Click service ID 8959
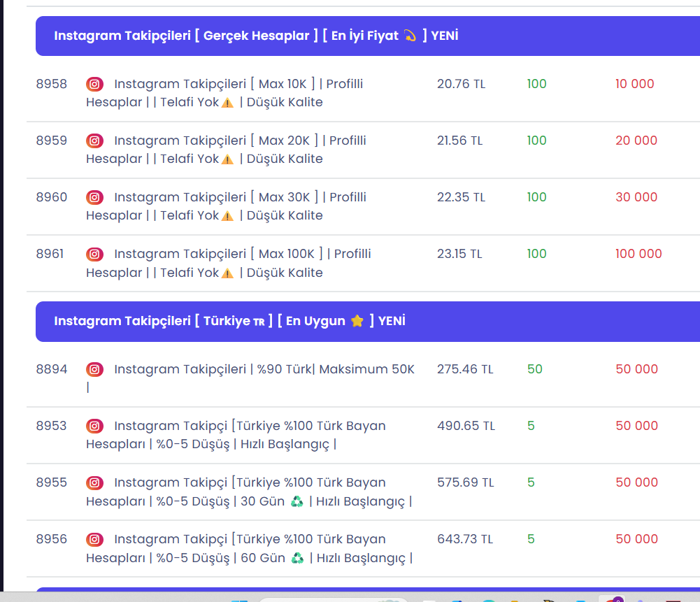The height and width of the screenshot is (602, 700). (x=51, y=141)
